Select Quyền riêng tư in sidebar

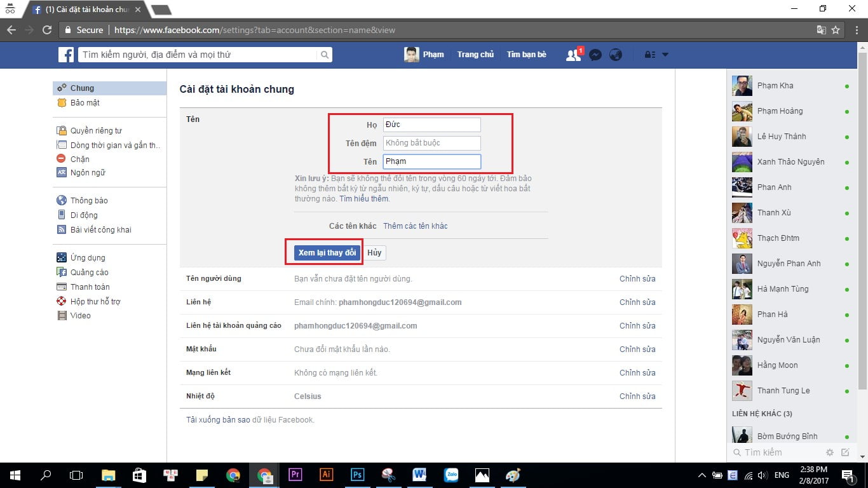pos(96,130)
